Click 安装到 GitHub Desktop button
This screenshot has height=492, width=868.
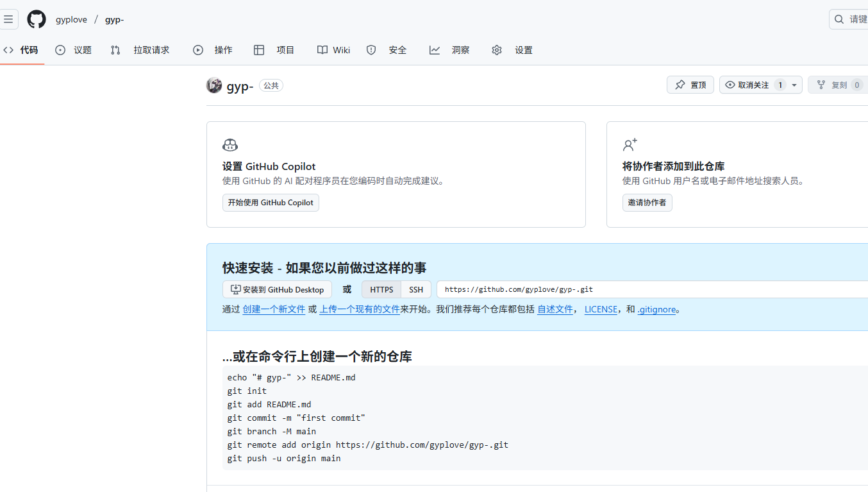coord(277,289)
